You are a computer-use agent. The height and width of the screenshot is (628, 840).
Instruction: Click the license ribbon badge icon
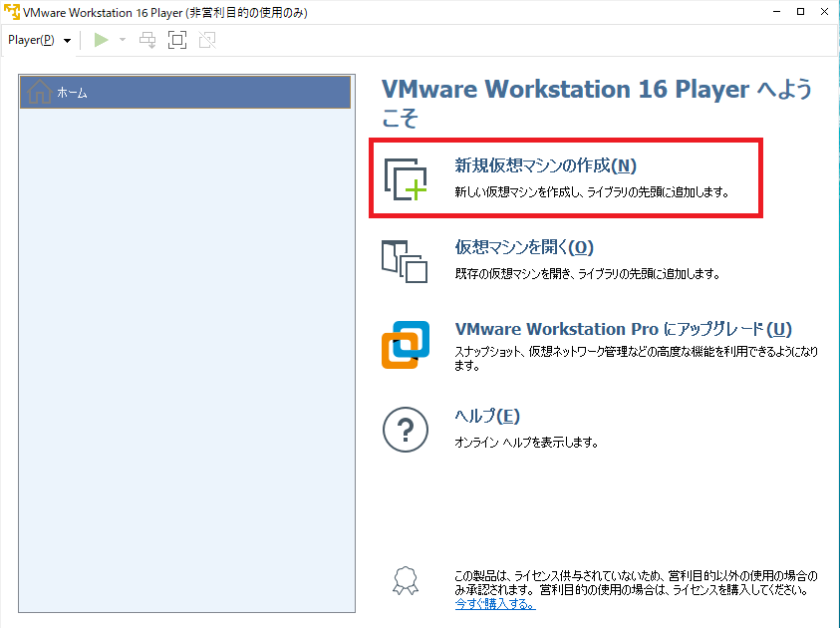406,581
